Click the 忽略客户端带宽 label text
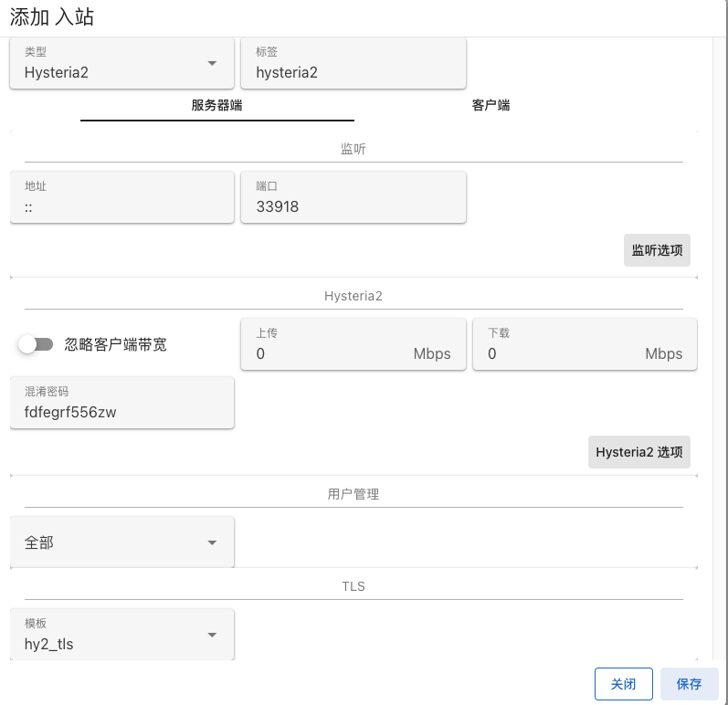The width and height of the screenshot is (728, 705). (116, 344)
